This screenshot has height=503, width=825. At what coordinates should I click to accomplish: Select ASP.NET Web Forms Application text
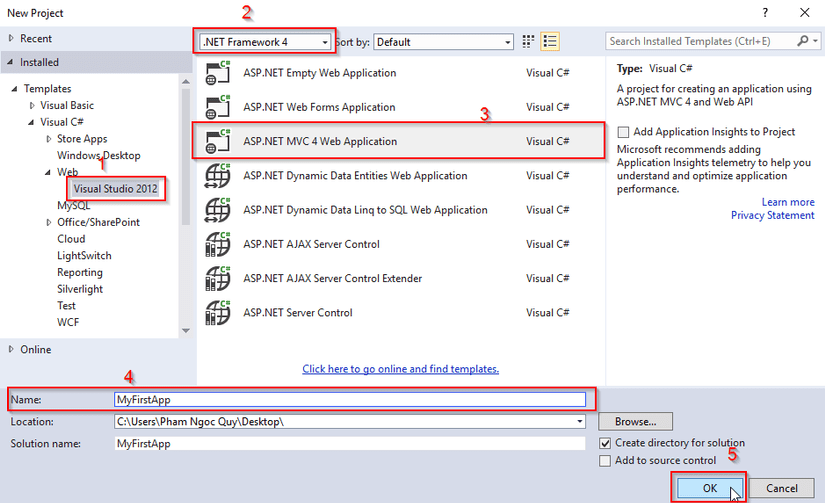319,107
